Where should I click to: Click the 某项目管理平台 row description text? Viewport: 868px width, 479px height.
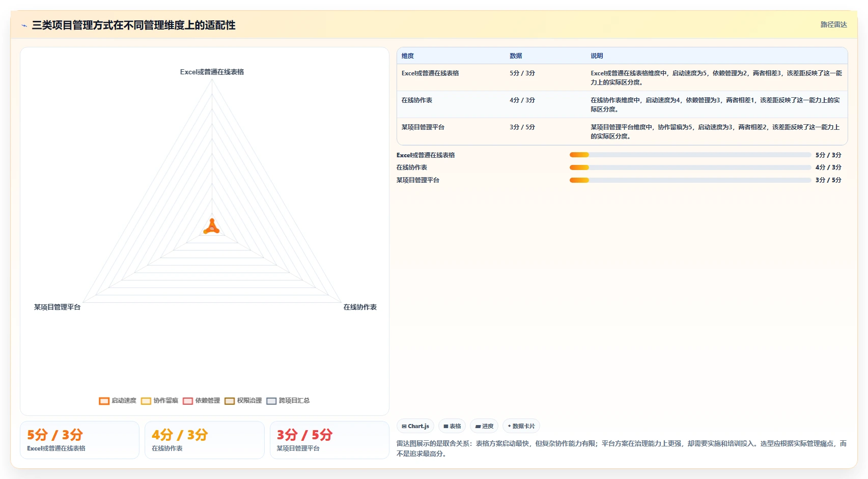click(715, 132)
